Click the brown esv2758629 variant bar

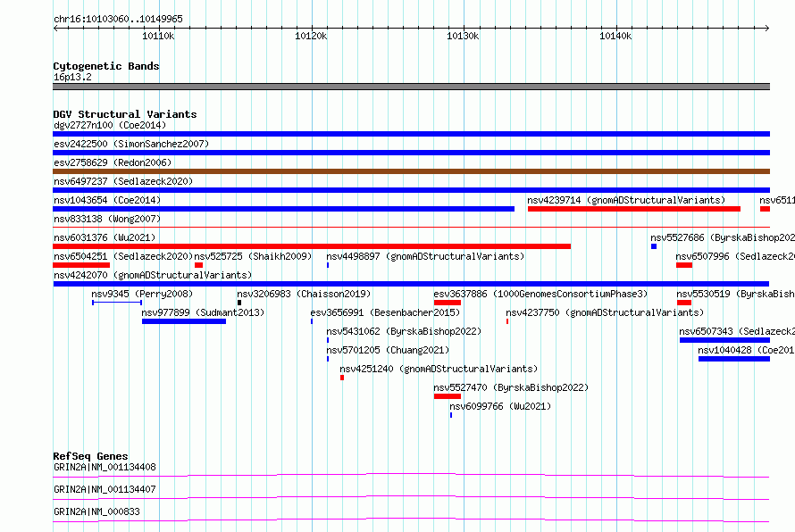pyautogui.click(x=411, y=171)
